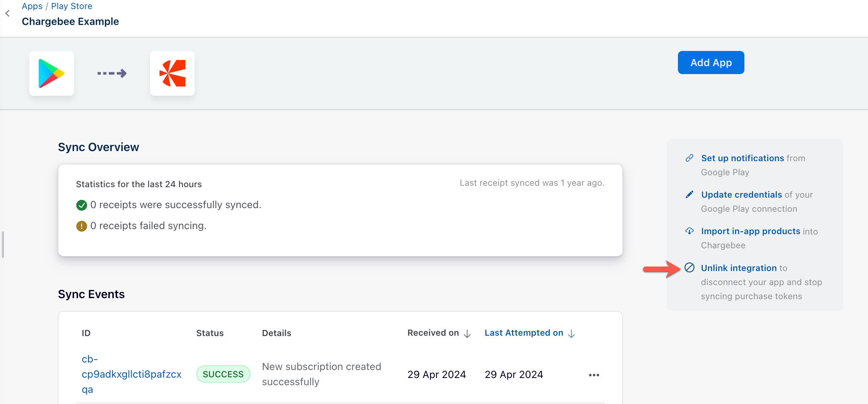The height and width of the screenshot is (404, 868).
Task: Go to Apps in the breadcrumb
Action: coord(32,6)
